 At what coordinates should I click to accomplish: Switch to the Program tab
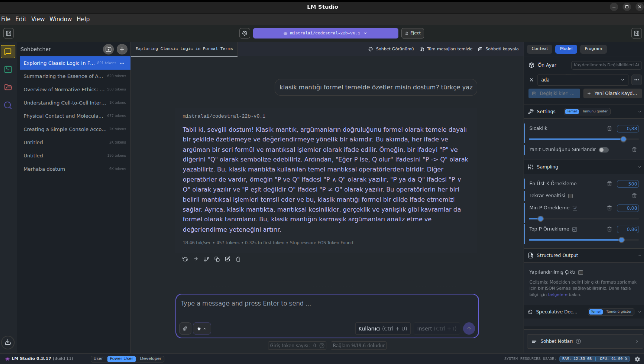click(x=593, y=49)
